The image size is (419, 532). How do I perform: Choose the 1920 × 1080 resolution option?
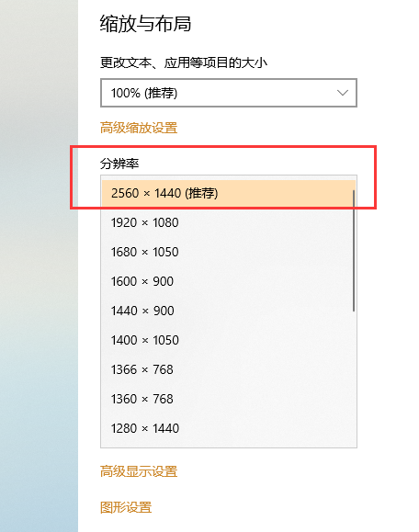[229, 222]
